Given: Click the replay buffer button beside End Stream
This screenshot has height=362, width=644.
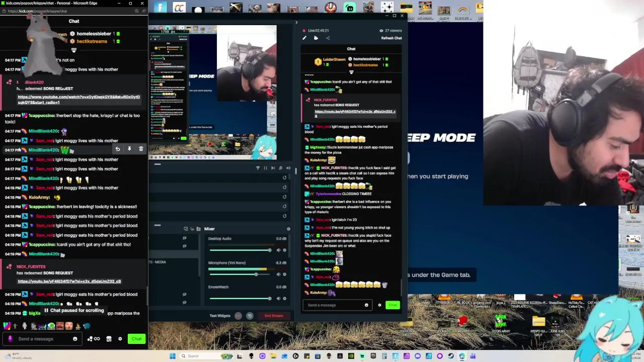Looking at the screenshot, I should [250, 316].
